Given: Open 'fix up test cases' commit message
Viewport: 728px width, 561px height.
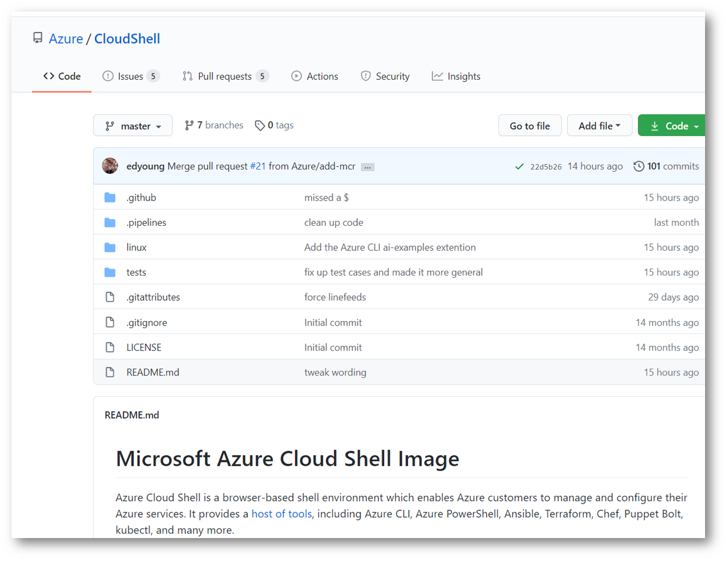Looking at the screenshot, I should click(394, 272).
